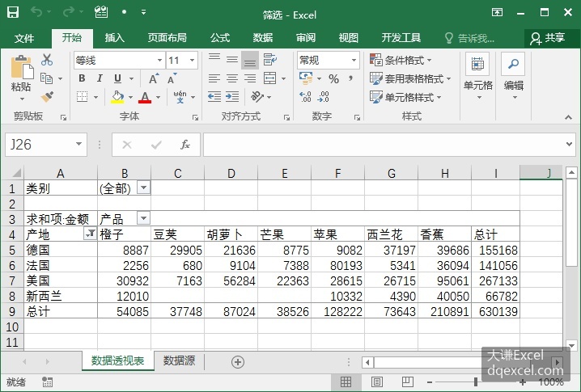Switch to the 数据 ribbon tab
This screenshot has height=392, width=581.
click(263, 38)
